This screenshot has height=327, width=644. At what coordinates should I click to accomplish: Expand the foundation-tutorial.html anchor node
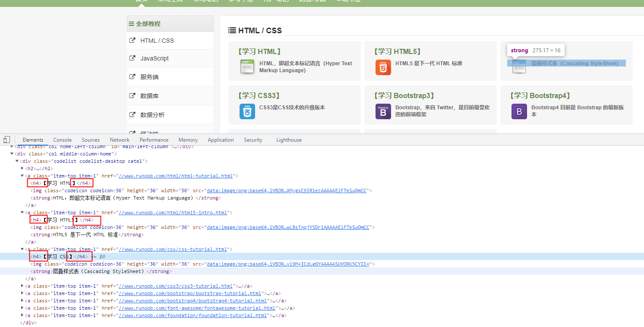(22, 315)
